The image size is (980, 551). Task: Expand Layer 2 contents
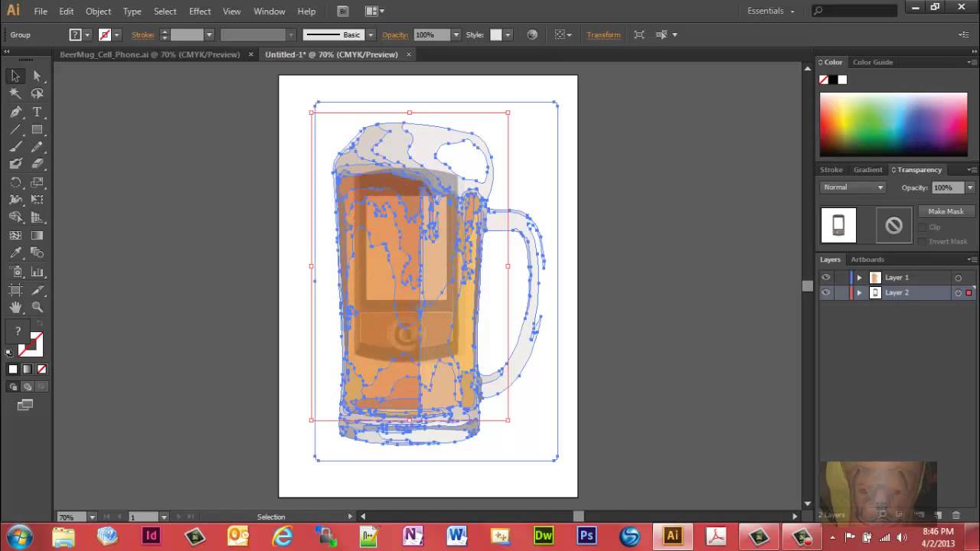(x=859, y=292)
